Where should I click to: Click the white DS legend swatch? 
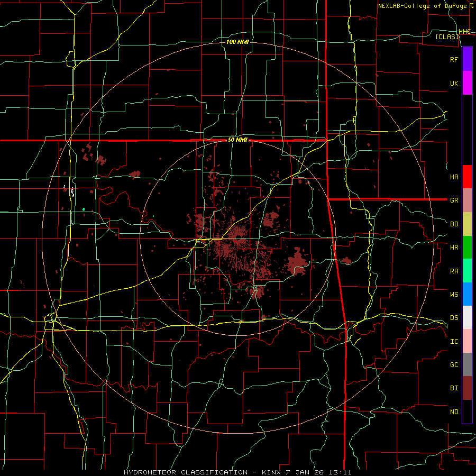467,317
